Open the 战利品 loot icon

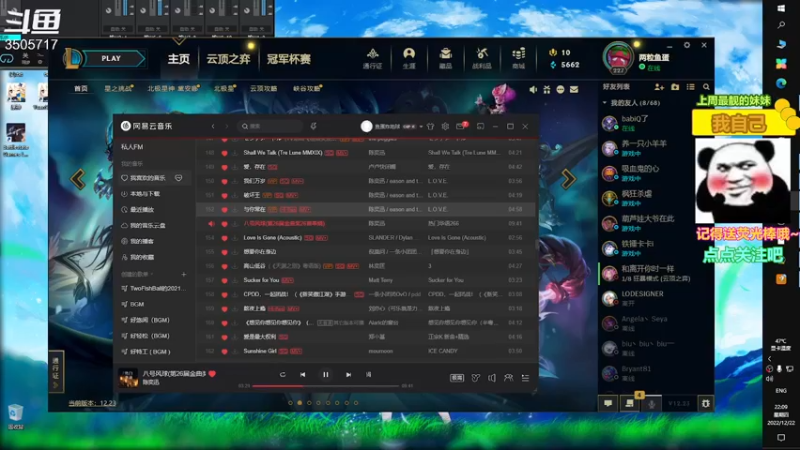(482, 58)
